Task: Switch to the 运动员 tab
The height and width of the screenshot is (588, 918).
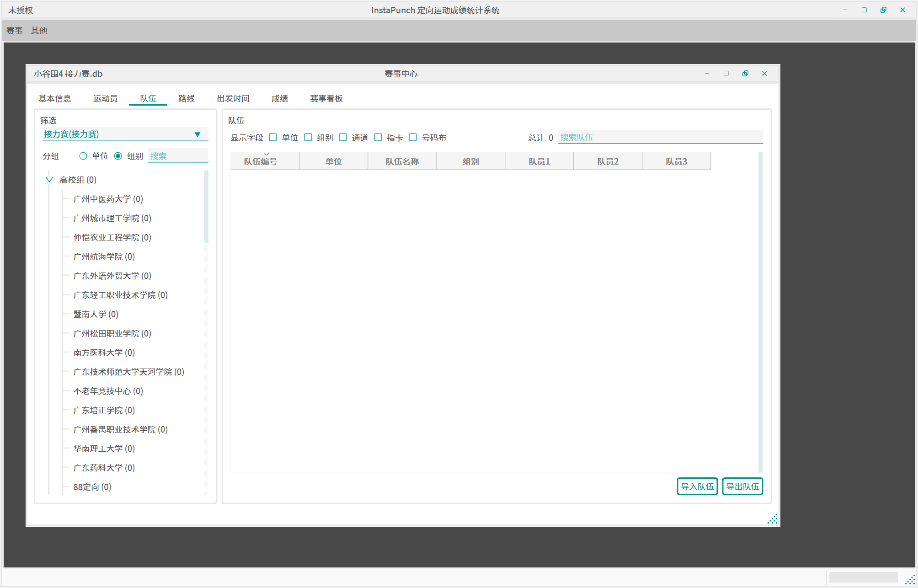Action: tap(105, 98)
